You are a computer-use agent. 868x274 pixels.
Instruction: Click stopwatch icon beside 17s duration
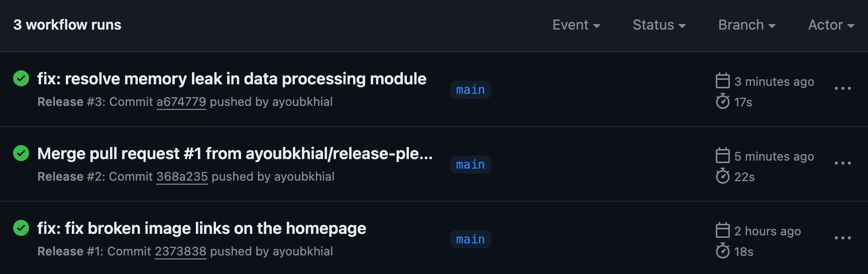[x=722, y=101]
